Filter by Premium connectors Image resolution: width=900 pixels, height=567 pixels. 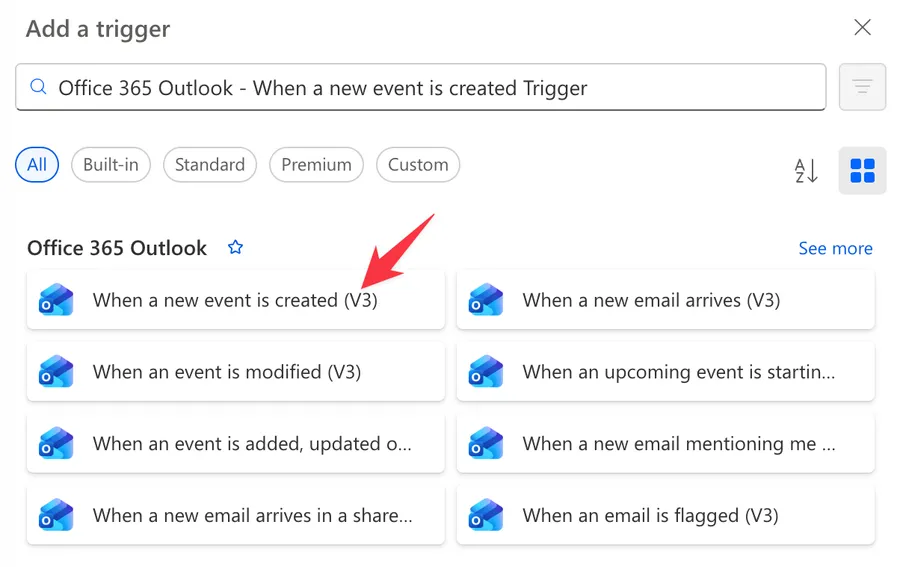316,165
